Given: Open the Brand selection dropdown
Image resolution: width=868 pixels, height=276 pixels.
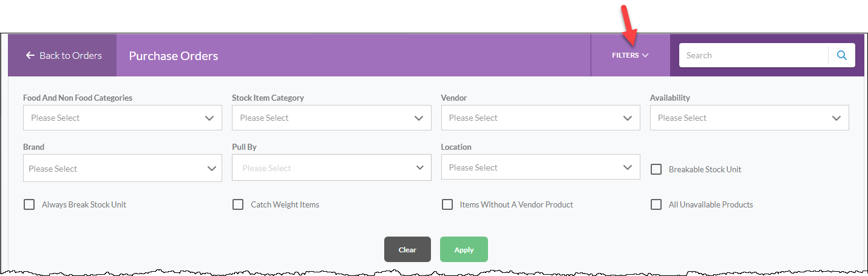Looking at the screenshot, I should click(123, 168).
